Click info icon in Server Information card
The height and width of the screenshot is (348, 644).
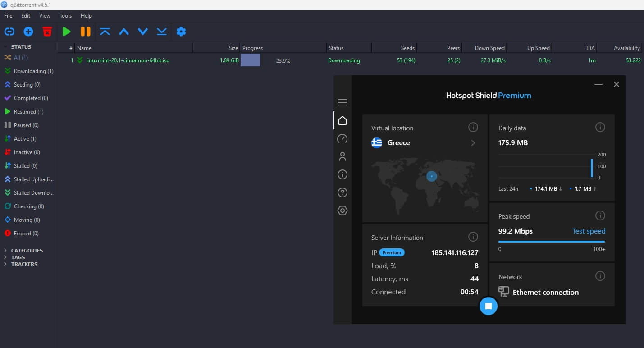(473, 237)
